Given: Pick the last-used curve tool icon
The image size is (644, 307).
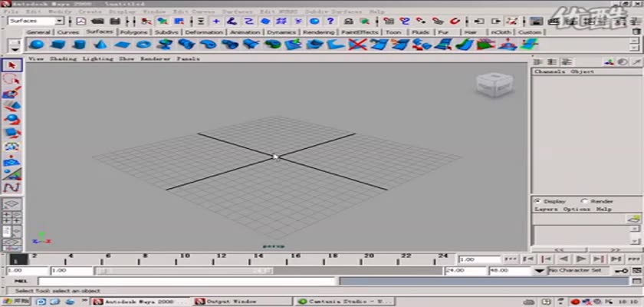Looking at the screenshot, I should tap(12, 187).
